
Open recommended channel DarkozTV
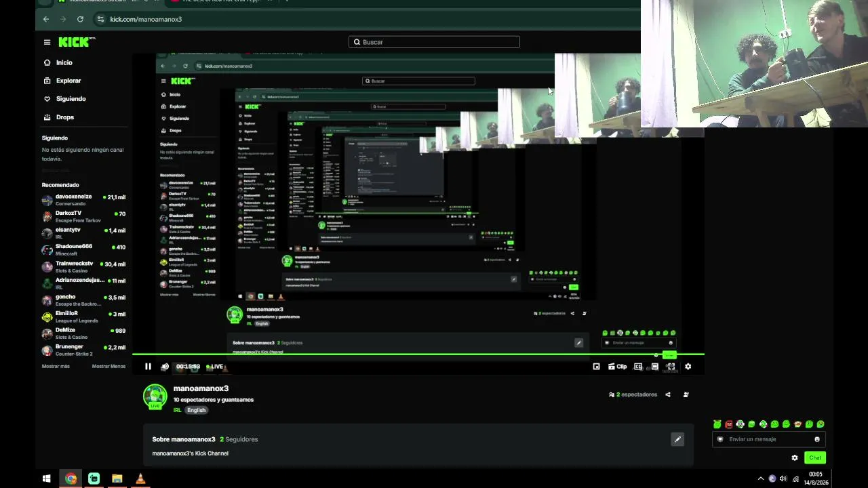click(x=83, y=216)
